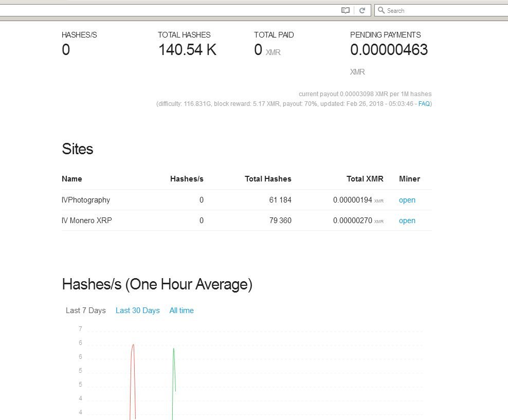
Task: Switch chart to All time
Action: tap(182, 310)
